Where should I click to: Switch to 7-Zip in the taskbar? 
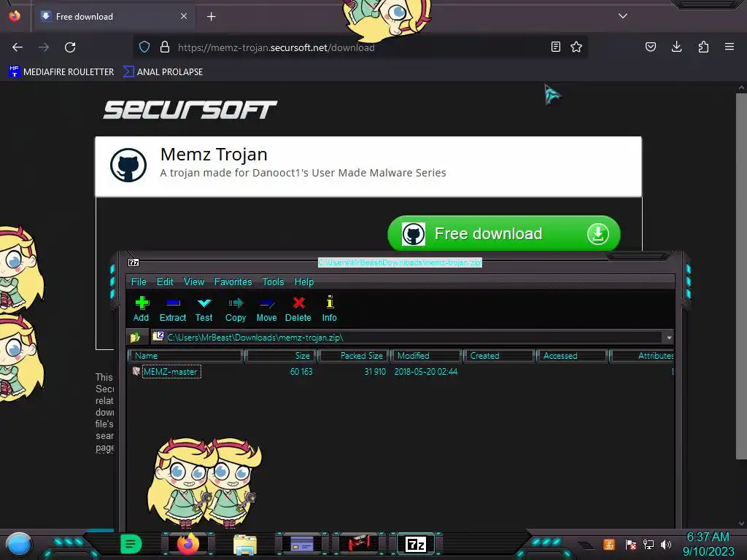(x=415, y=544)
